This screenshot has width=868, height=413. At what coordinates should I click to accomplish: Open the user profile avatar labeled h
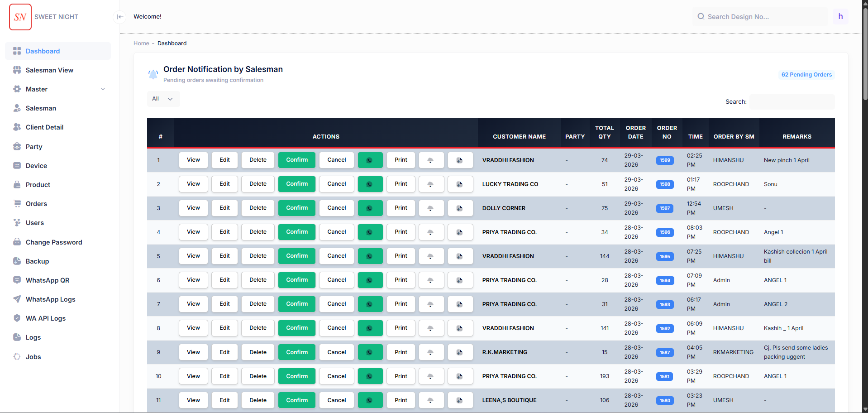tap(840, 16)
